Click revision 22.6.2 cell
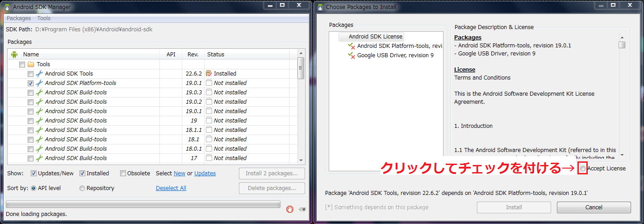644x224 pixels. coord(193,74)
